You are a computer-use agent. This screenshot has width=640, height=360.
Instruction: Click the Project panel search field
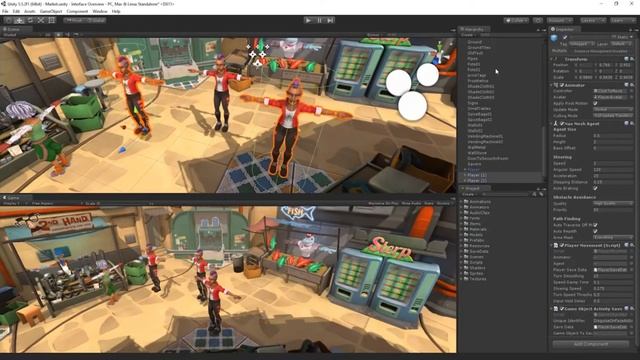coord(506,194)
